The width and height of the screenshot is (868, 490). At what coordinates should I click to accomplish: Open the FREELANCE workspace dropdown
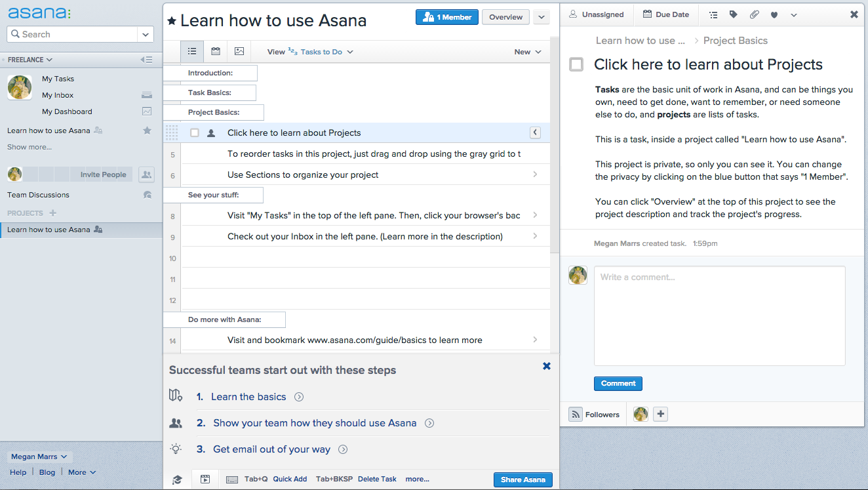tap(30, 60)
